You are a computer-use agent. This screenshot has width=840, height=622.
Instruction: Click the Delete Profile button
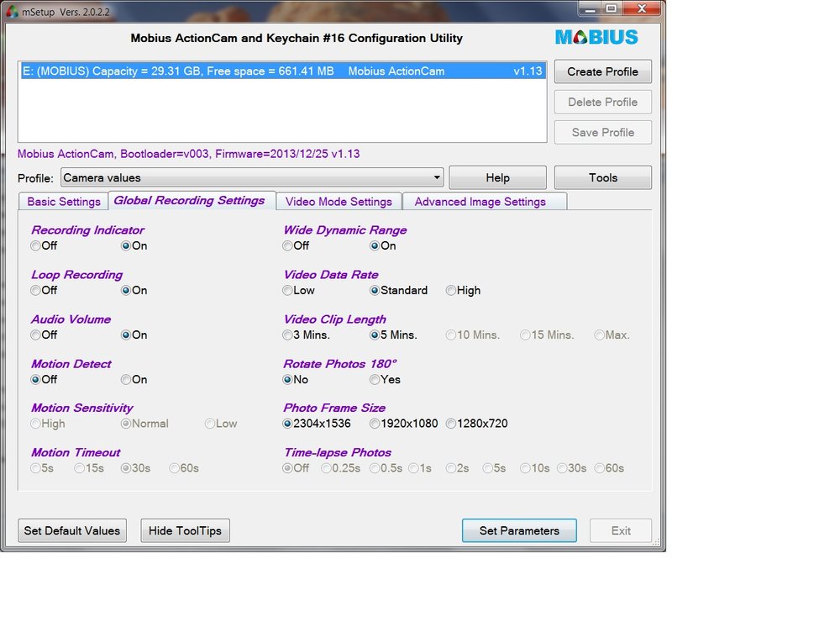coord(602,102)
